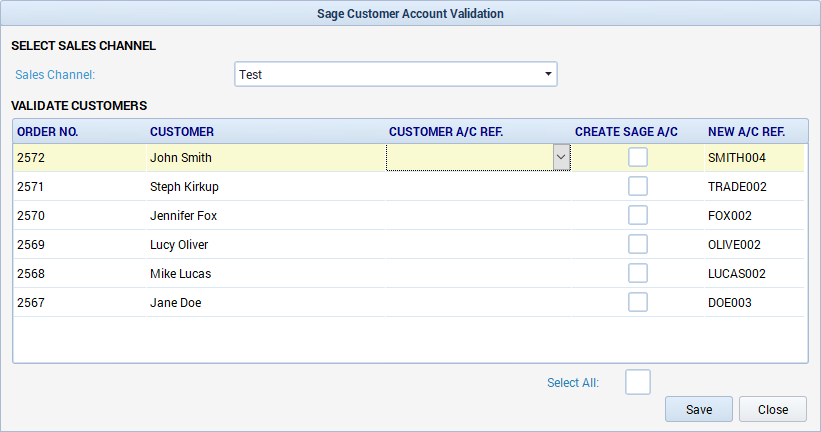Select order number 2572 cell

pyautogui.click(x=80, y=158)
